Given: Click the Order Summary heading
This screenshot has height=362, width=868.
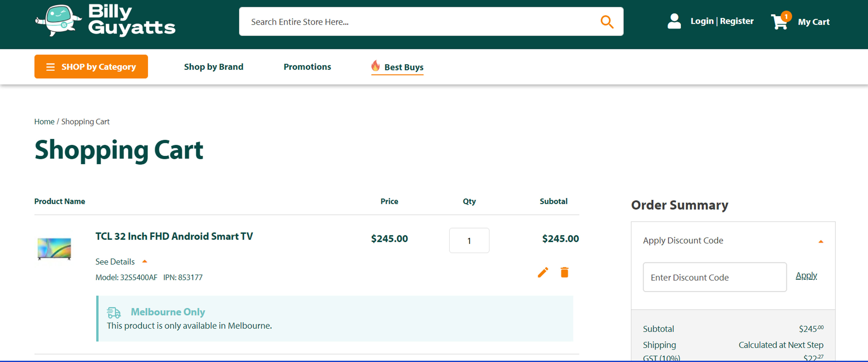Looking at the screenshot, I should pyautogui.click(x=680, y=205).
